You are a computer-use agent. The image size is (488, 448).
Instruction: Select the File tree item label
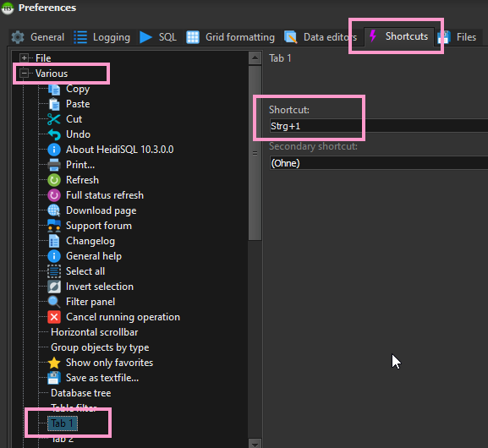click(x=43, y=58)
